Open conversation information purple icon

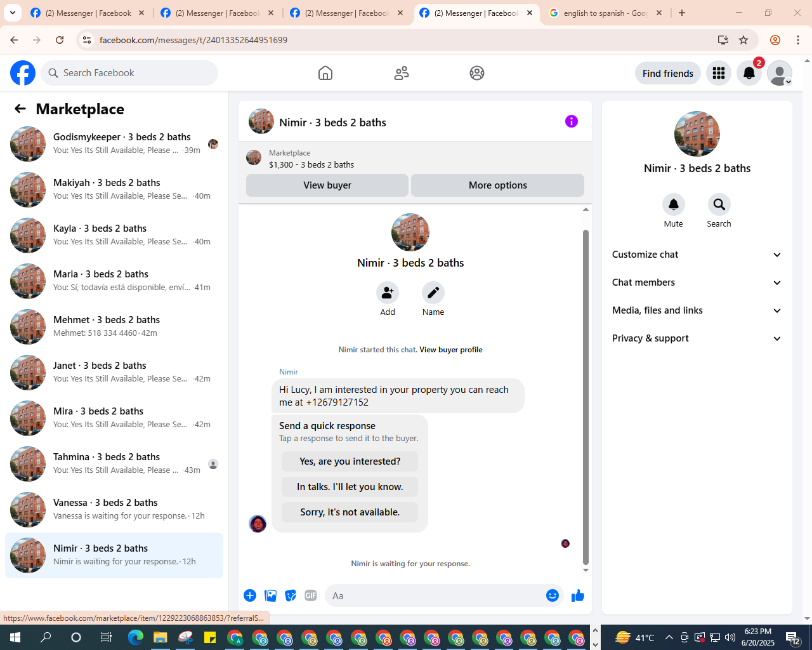pyautogui.click(x=572, y=121)
